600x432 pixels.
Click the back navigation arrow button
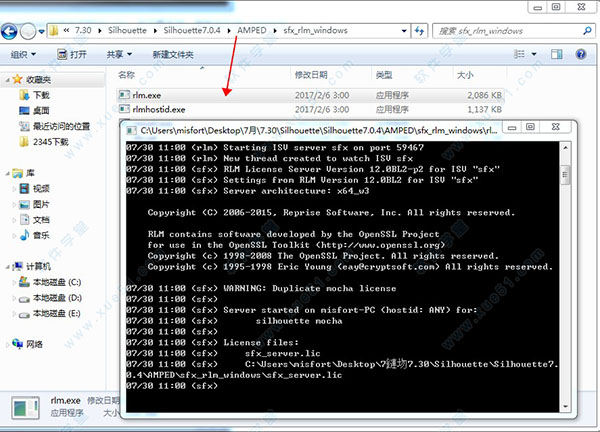[x=13, y=31]
